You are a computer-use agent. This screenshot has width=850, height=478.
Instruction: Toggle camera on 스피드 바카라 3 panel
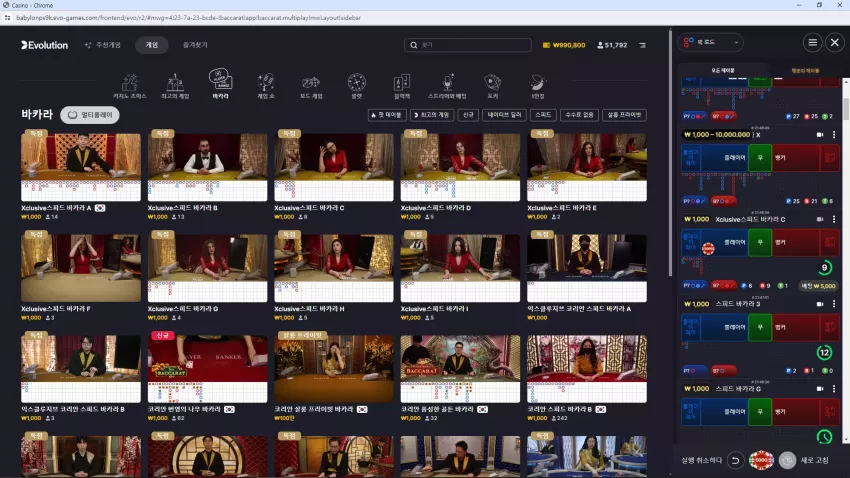(820, 304)
